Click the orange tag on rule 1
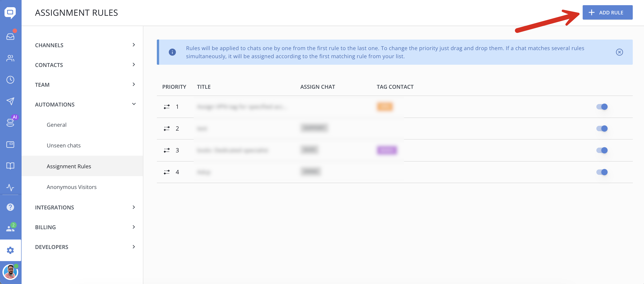 coord(384,107)
